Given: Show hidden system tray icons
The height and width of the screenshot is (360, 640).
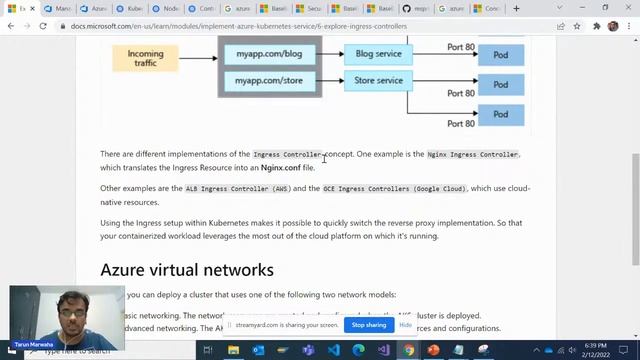Looking at the screenshot, I should point(536,350).
